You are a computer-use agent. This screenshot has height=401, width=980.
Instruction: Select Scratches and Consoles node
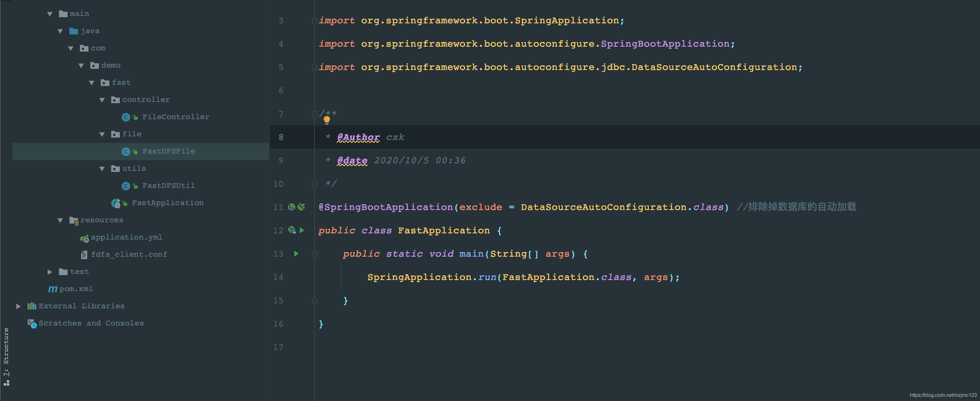91,323
